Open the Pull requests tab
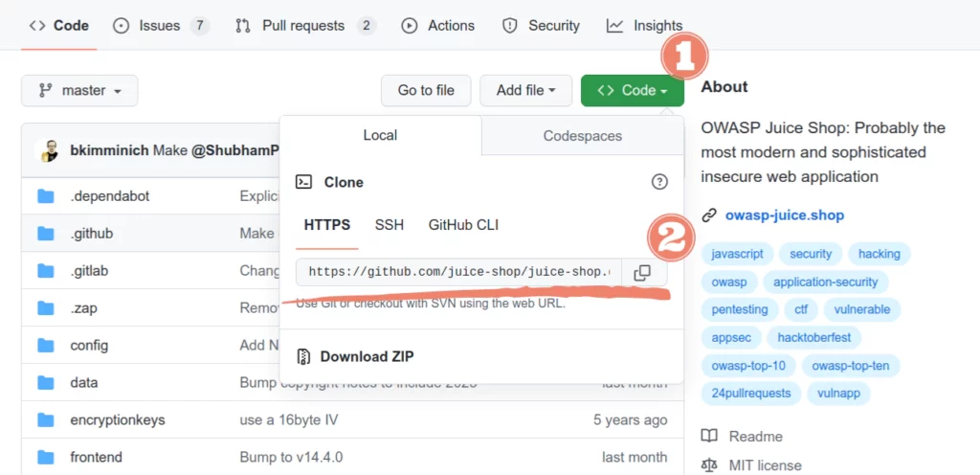 tap(305, 26)
